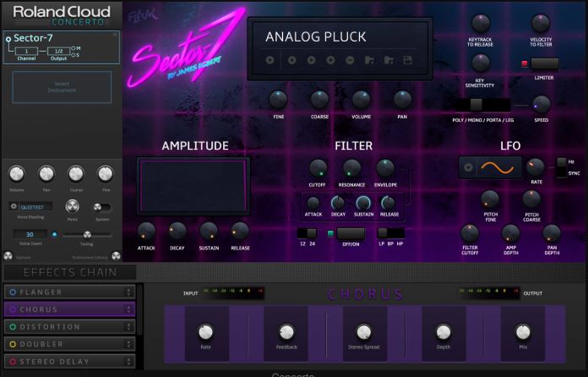Image resolution: width=588 pixels, height=377 pixels.
Task: Click the main Fine tuning knob under the preset display
Action: click(278, 100)
